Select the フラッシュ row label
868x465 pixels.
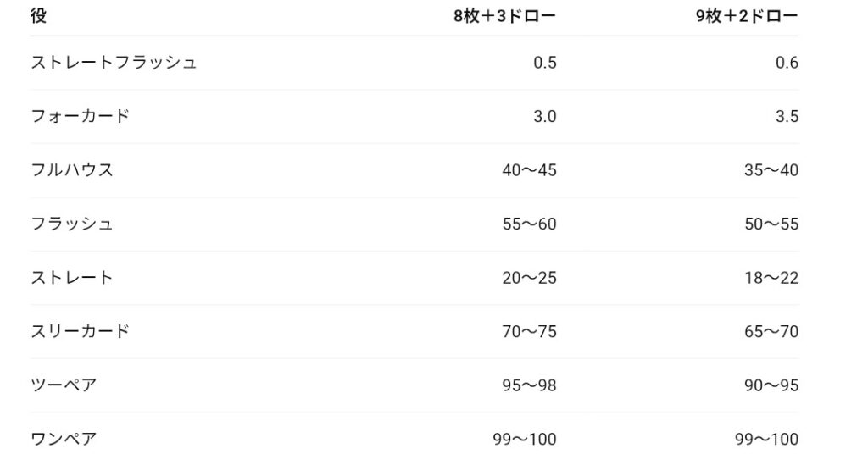[72, 224]
